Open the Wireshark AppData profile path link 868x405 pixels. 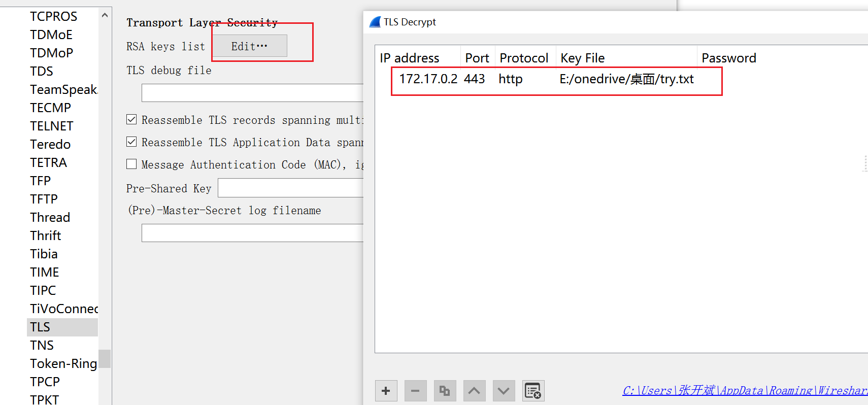click(x=745, y=390)
